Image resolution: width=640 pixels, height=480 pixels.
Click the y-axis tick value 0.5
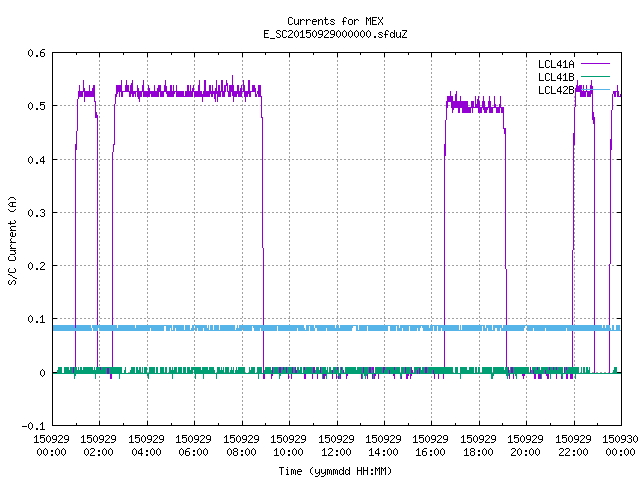click(x=36, y=106)
